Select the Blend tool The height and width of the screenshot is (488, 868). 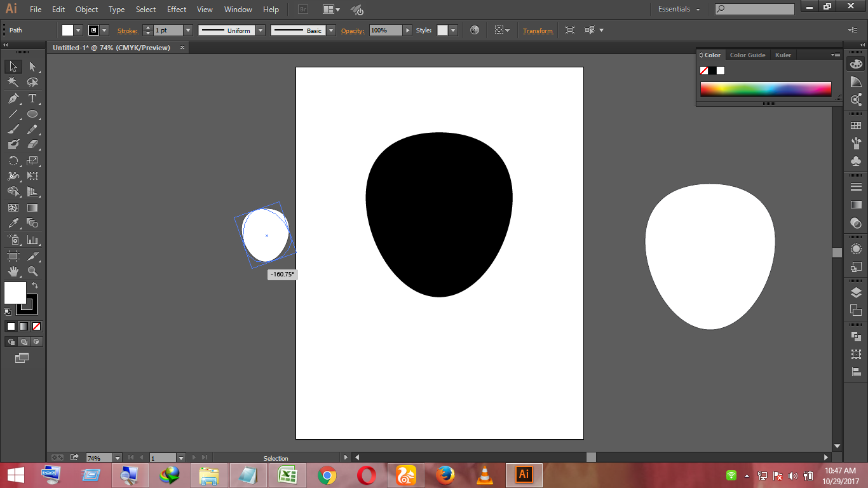pos(32,223)
